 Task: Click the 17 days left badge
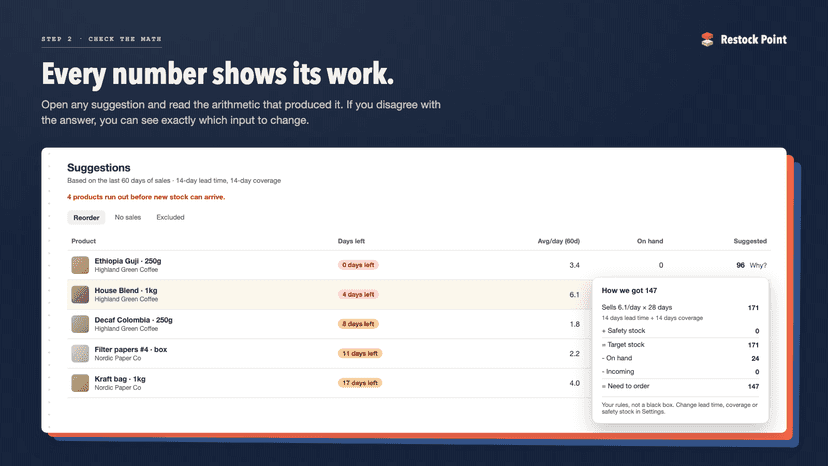click(x=360, y=383)
